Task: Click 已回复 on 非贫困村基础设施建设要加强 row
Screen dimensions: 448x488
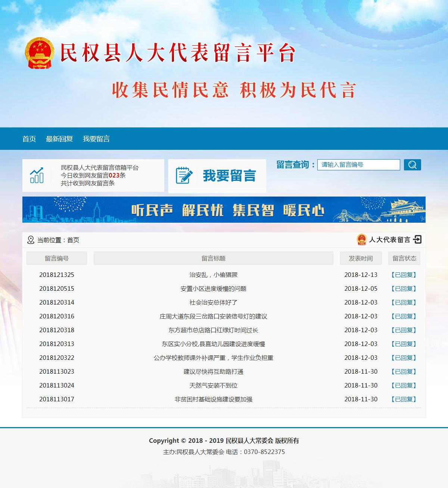Action: pos(404,399)
